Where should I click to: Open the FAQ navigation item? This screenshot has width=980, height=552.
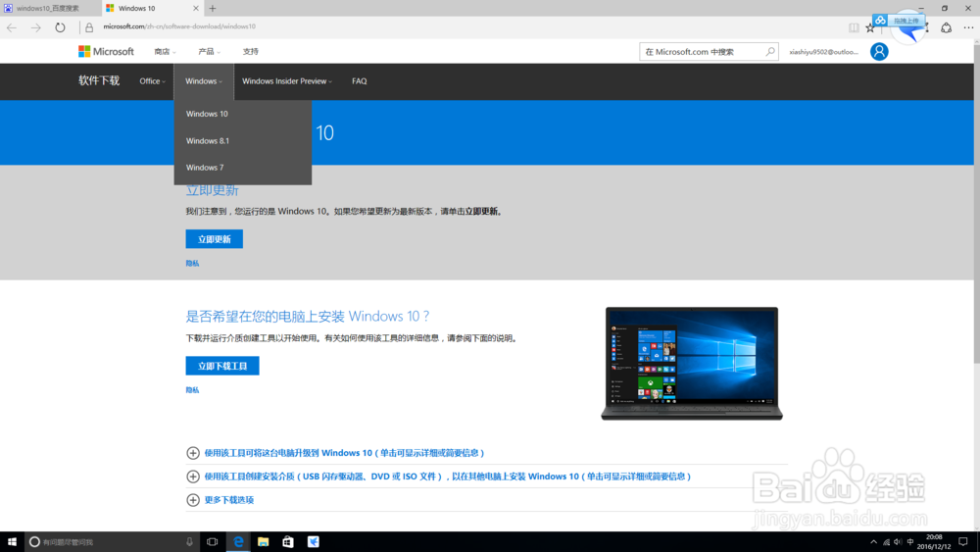click(x=360, y=81)
